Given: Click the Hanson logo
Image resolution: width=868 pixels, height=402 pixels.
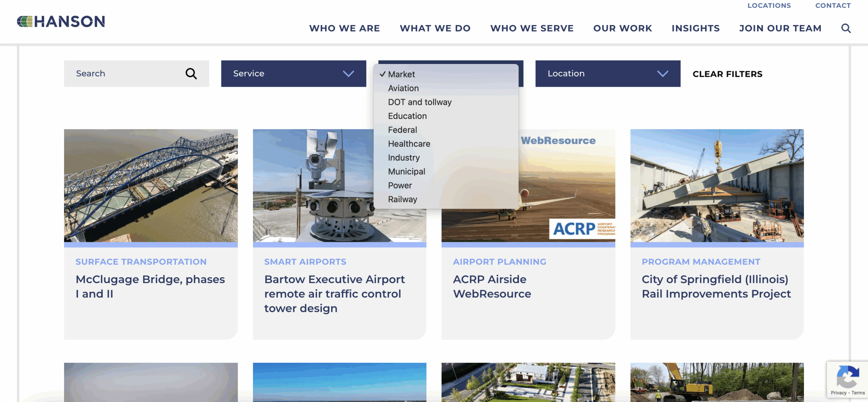Looking at the screenshot, I should pyautogui.click(x=61, y=21).
